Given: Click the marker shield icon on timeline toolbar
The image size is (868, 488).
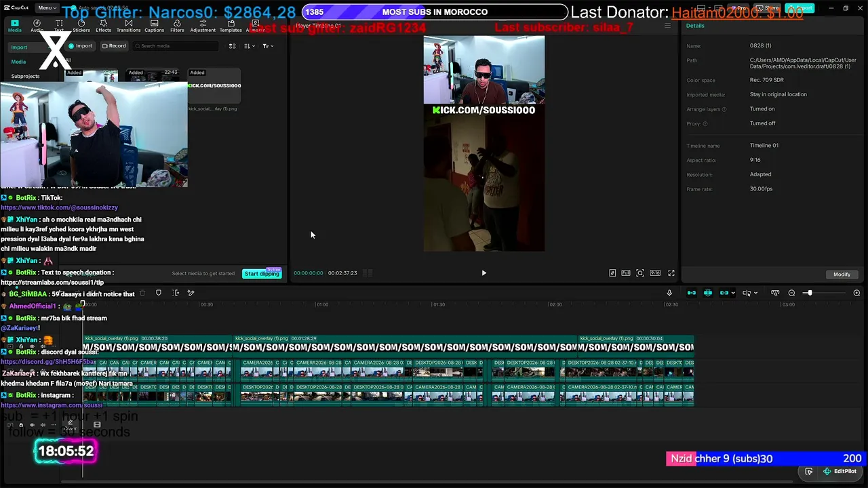Looking at the screenshot, I should click(159, 293).
